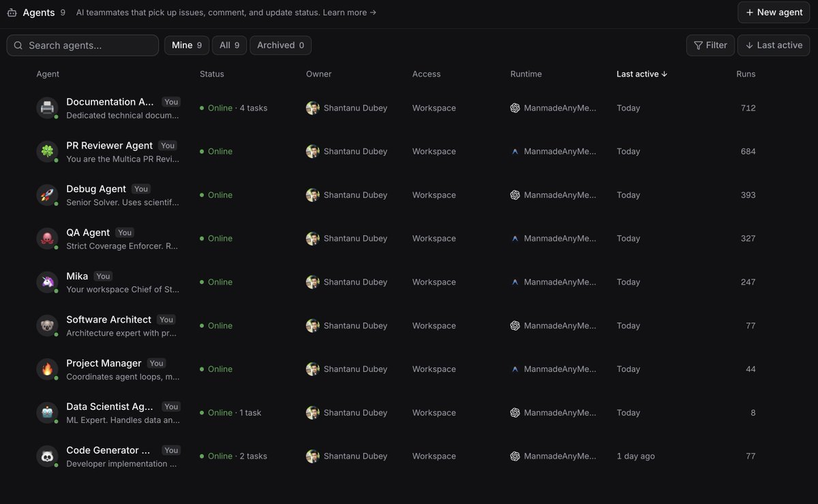
Task: Click runtime icon in Software Architect row
Action: (515, 326)
